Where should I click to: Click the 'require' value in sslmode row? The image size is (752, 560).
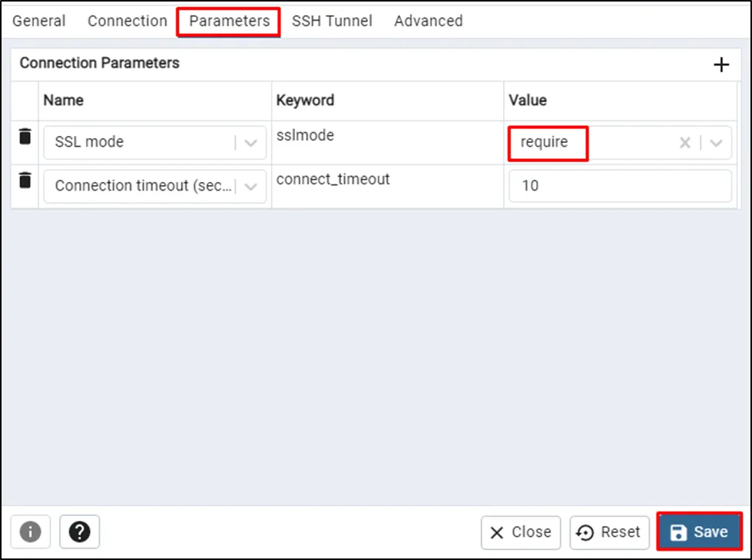click(545, 143)
